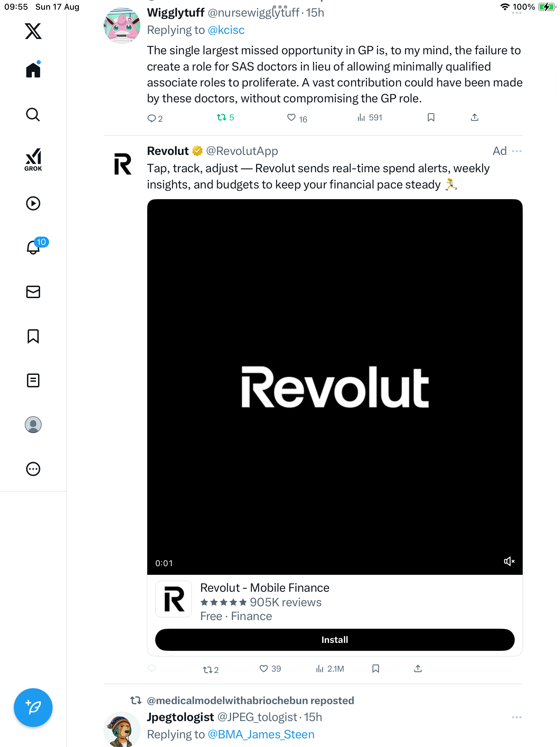This screenshot has height=747, width=560.
Task: Like the Wigglytuff post
Action: (x=291, y=118)
